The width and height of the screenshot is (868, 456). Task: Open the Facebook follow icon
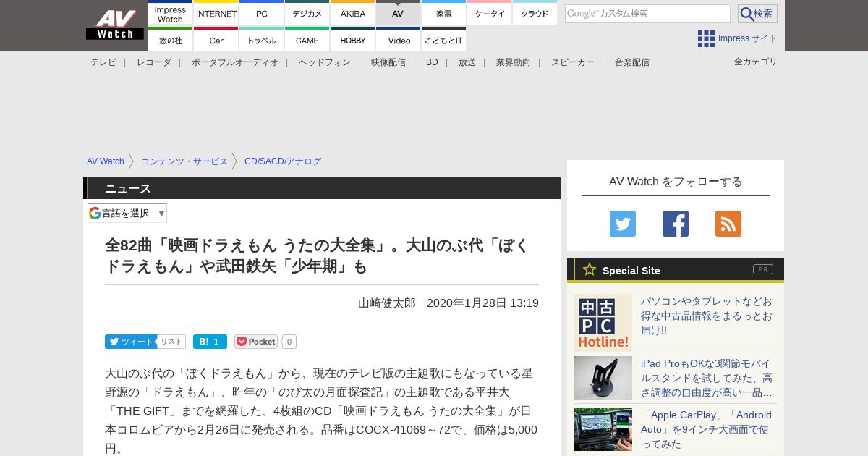point(676,224)
